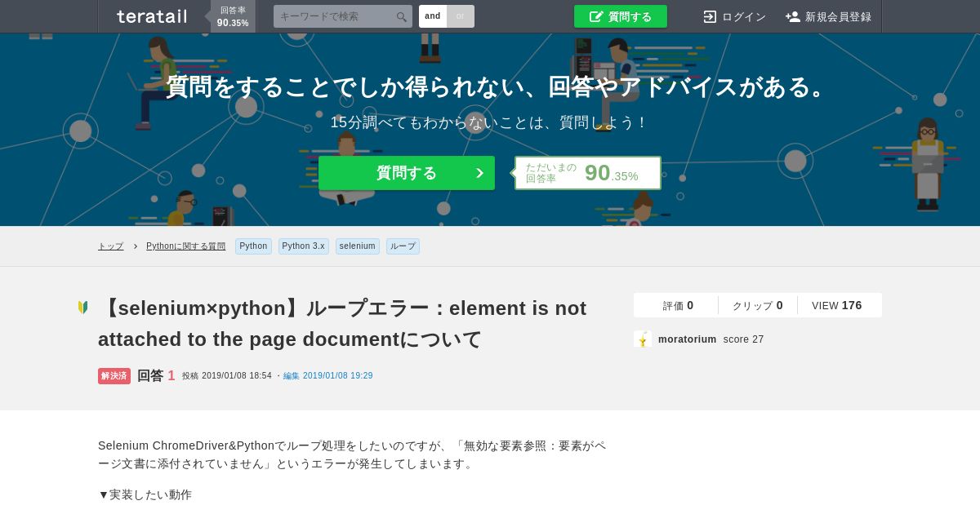Click the ただいまの回答率 90.35% box
Viewport: 980px width, 514px height.
pos(588,173)
